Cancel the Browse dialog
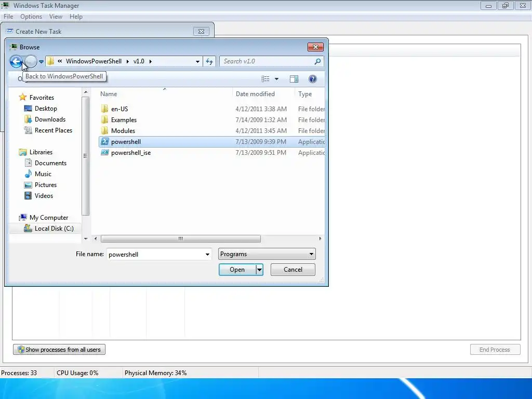Screen dimensions: 532x399 (293, 270)
